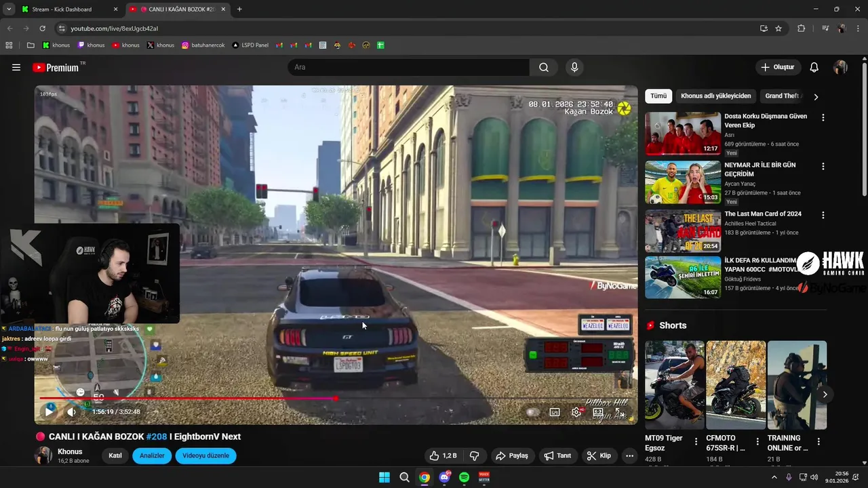Viewport: 868px width, 488px height.
Task: Open Chrome extensions puzzle icon
Action: point(801,28)
